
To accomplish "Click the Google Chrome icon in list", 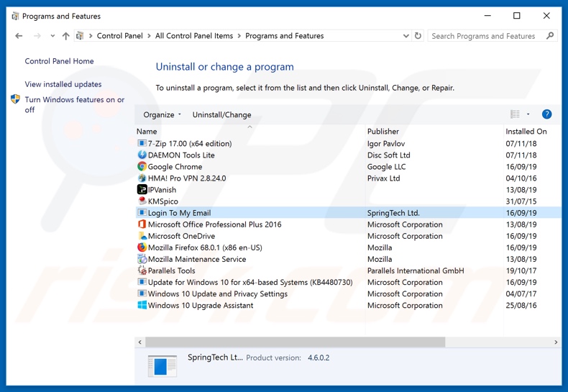I will [x=142, y=166].
